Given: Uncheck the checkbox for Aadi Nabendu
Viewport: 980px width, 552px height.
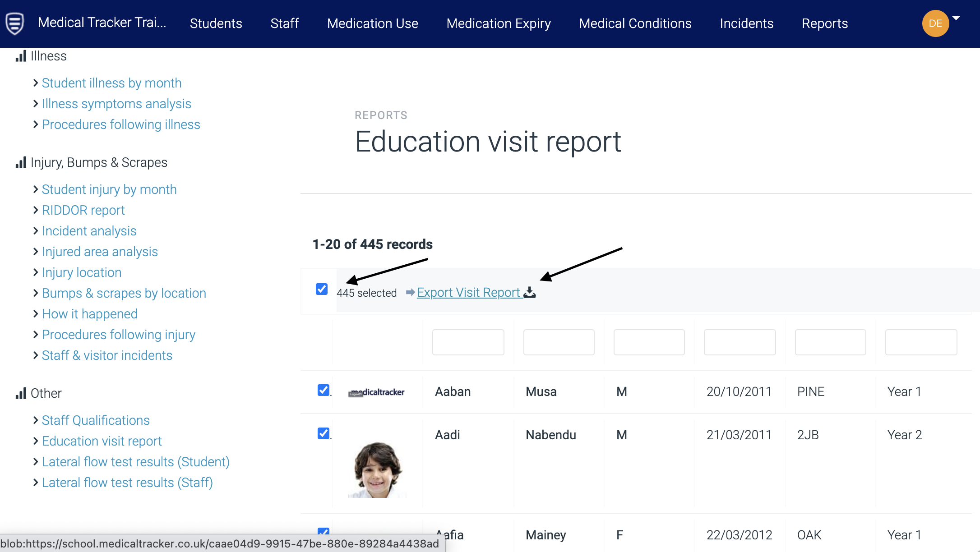Looking at the screenshot, I should click(x=324, y=433).
